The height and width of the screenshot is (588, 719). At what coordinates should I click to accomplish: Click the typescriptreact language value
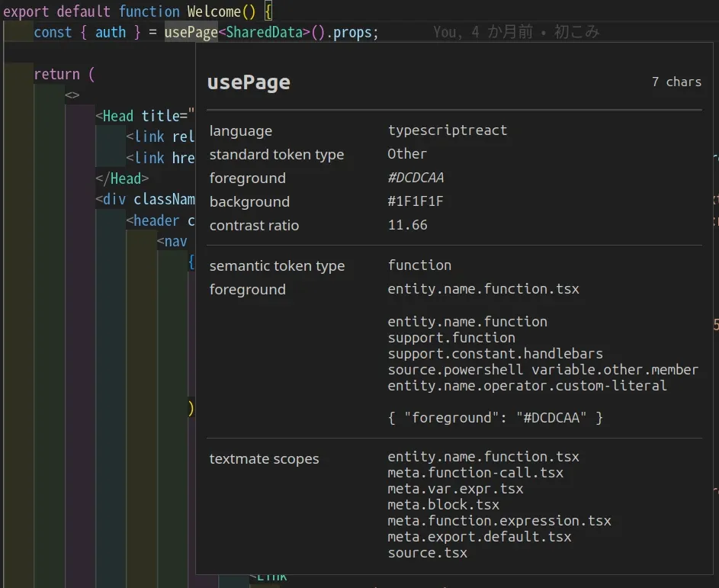click(x=447, y=130)
